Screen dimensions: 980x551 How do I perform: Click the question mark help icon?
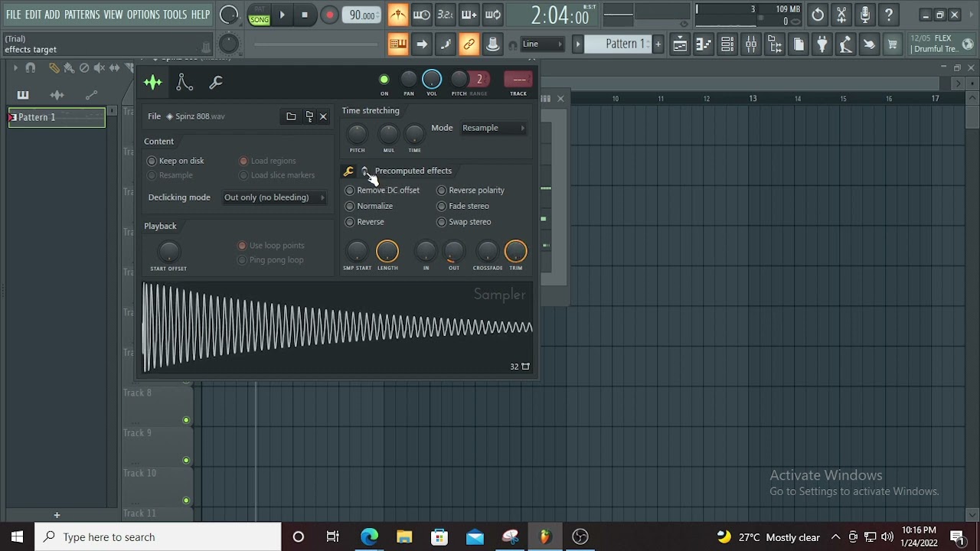point(889,15)
